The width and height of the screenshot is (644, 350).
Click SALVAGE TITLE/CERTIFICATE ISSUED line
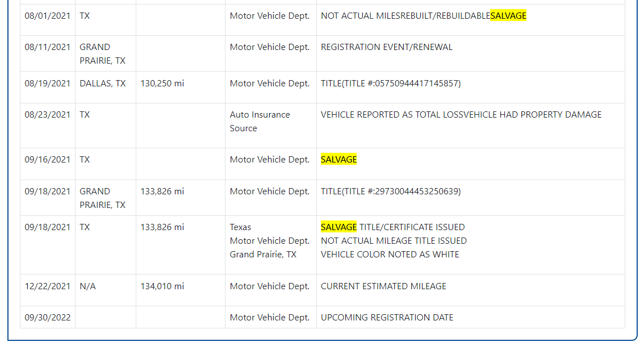392,227
